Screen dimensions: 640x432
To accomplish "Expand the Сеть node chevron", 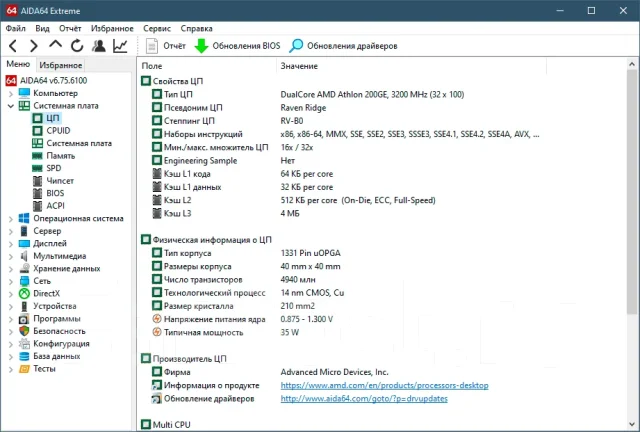I will (x=11, y=281).
